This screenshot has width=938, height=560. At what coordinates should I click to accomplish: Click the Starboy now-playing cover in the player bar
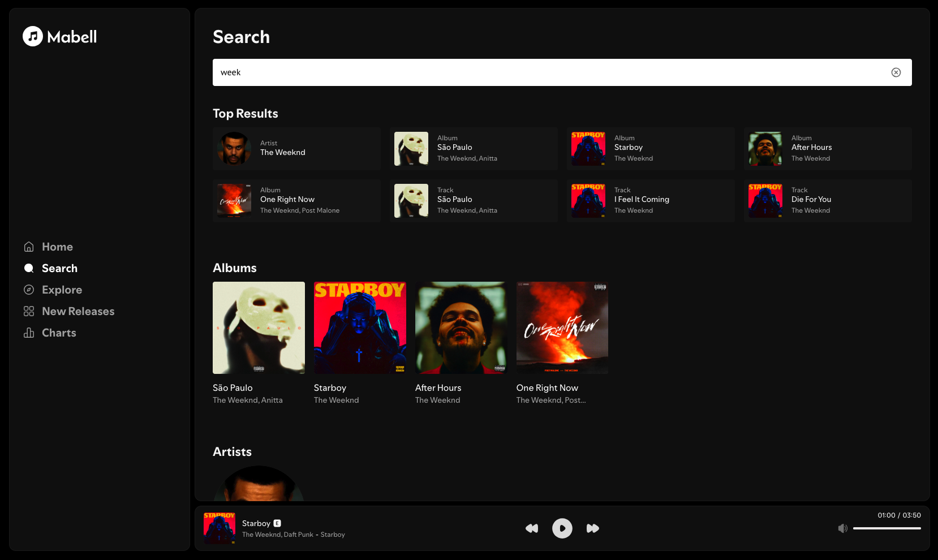pos(220,528)
